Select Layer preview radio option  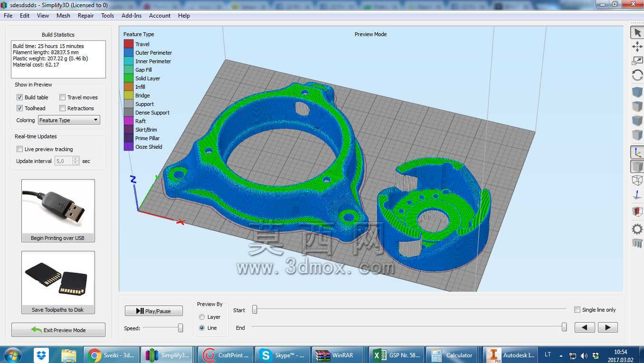(x=202, y=317)
